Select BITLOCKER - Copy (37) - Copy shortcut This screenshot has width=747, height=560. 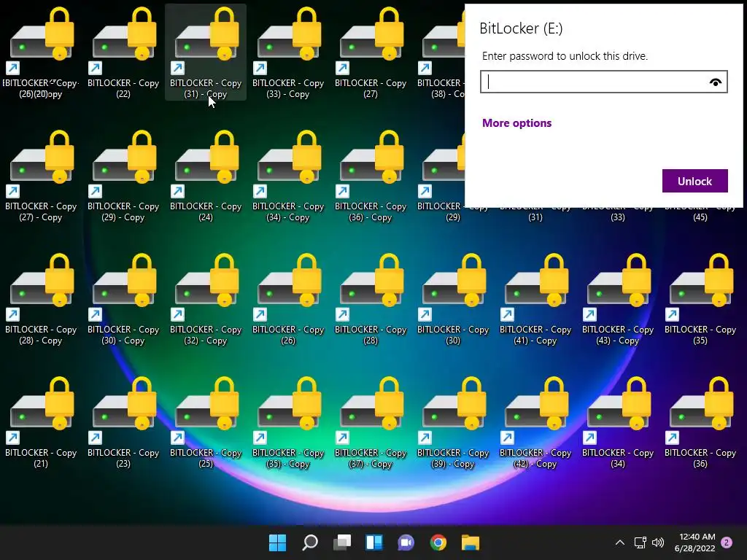pyautogui.click(x=371, y=422)
